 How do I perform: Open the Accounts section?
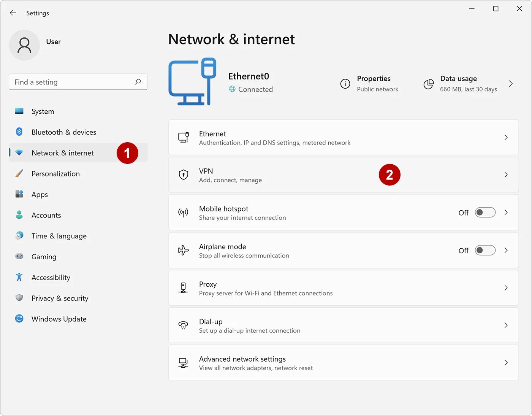[x=46, y=215]
